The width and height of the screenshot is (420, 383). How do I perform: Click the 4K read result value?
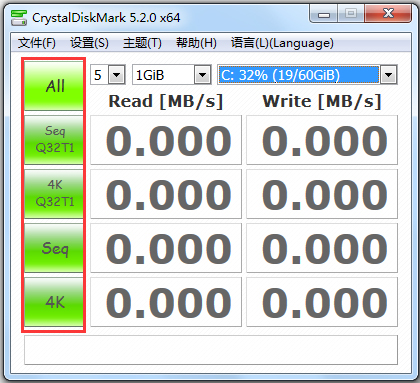click(x=166, y=302)
